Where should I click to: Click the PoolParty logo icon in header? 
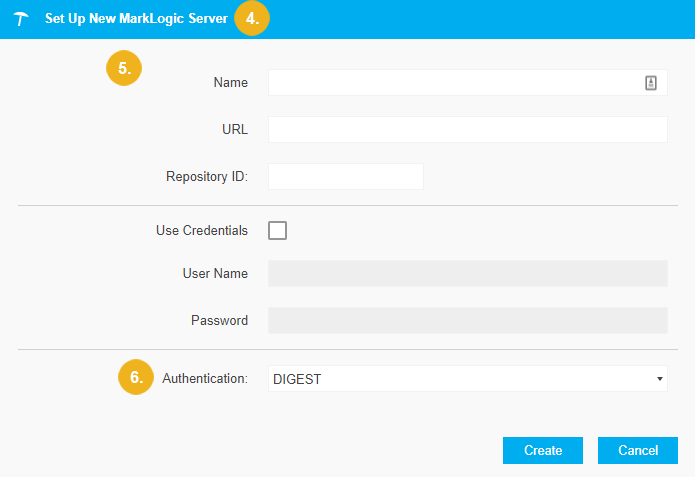tap(21, 19)
